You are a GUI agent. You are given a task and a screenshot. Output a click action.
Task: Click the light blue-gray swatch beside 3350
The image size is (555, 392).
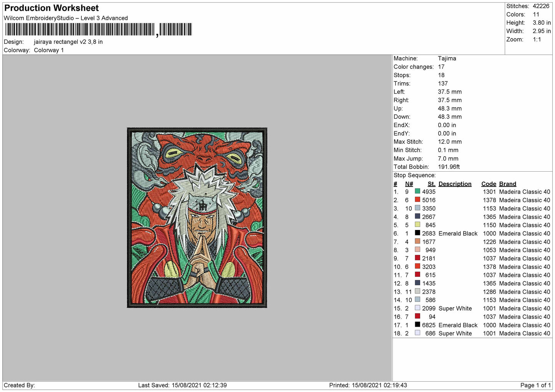pos(417,208)
